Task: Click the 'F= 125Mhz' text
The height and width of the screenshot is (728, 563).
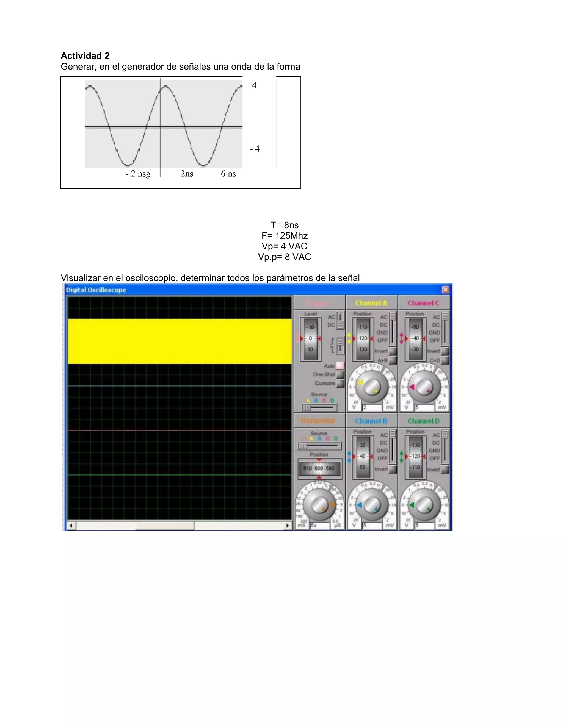Action: coord(285,236)
